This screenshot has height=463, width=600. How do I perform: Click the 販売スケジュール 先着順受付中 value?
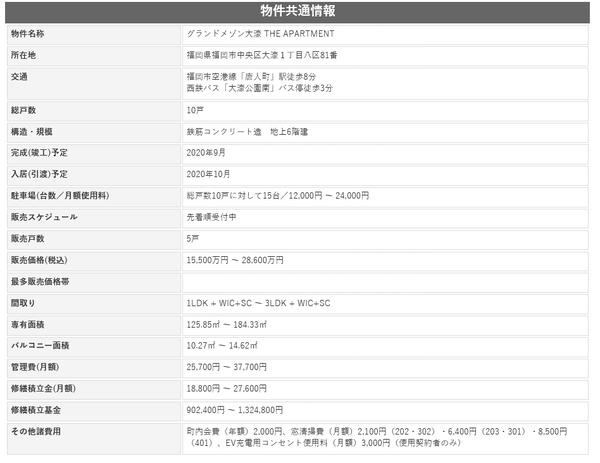coord(211,217)
